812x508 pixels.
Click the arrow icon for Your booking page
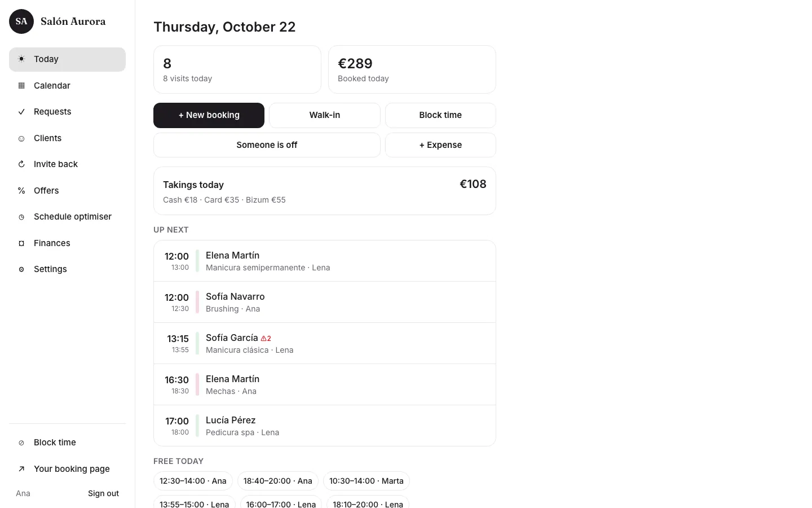point(21,469)
